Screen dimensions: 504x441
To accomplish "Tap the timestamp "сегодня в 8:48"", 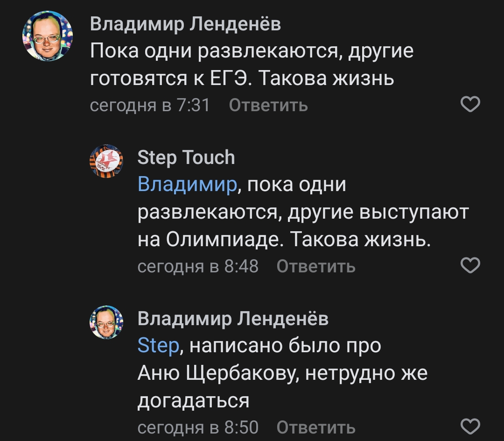I will click(198, 266).
